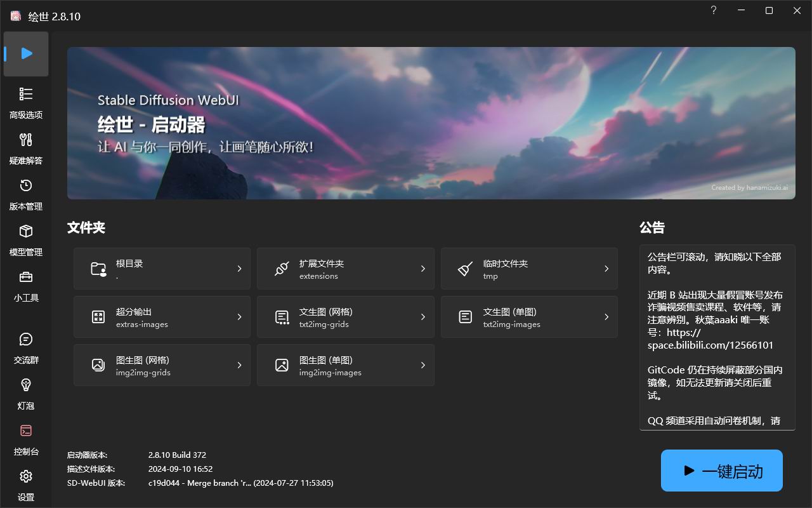Image resolution: width=812 pixels, height=508 pixels.
Task: Switch to the 高级选项 tab label
Action: [x=26, y=115]
